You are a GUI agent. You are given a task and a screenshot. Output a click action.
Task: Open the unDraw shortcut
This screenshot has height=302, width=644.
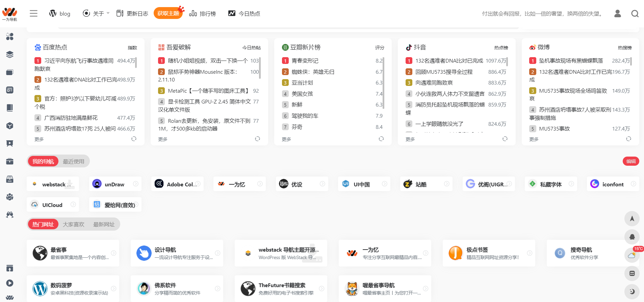click(115, 184)
